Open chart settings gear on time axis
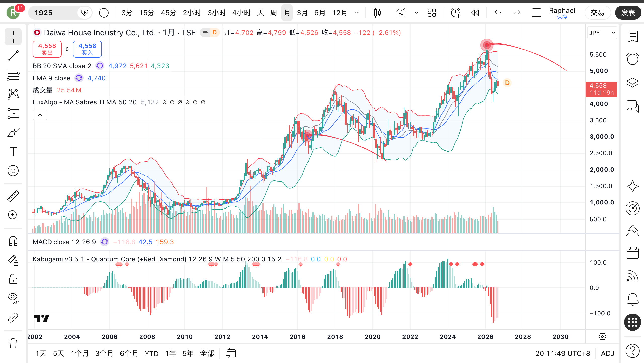This screenshot has height=363, width=644. (602, 337)
